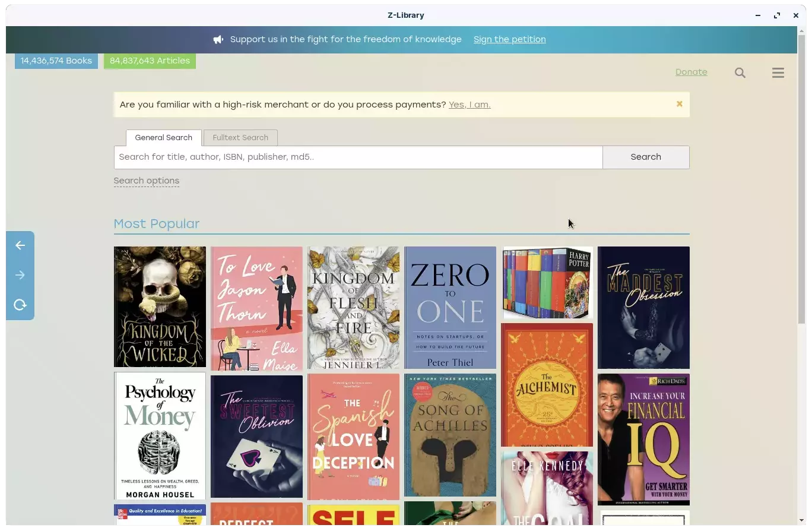Open the search magnifier icon
Image resolution: width=812 pixels, height=531 pixels.
(x=740, y=72)
